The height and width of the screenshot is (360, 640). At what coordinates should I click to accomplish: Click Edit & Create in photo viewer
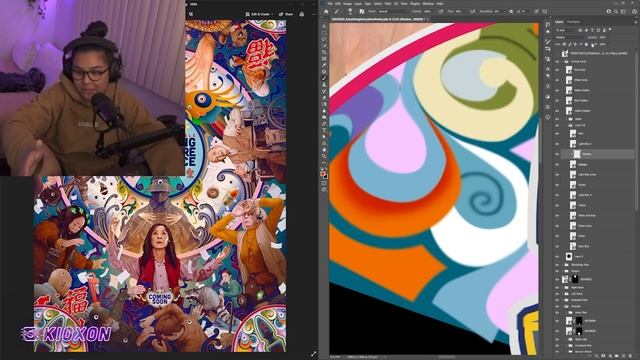coord(258,14)
